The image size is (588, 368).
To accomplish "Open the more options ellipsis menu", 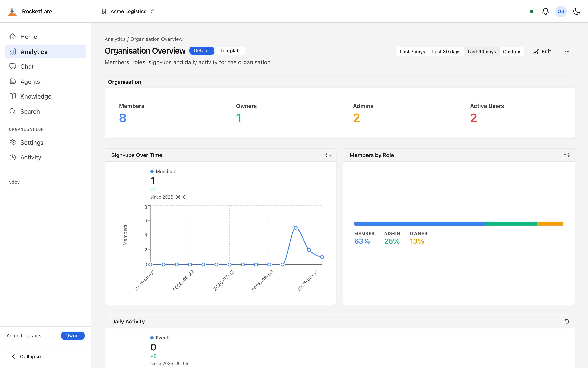I will click(x=567, y=52).
